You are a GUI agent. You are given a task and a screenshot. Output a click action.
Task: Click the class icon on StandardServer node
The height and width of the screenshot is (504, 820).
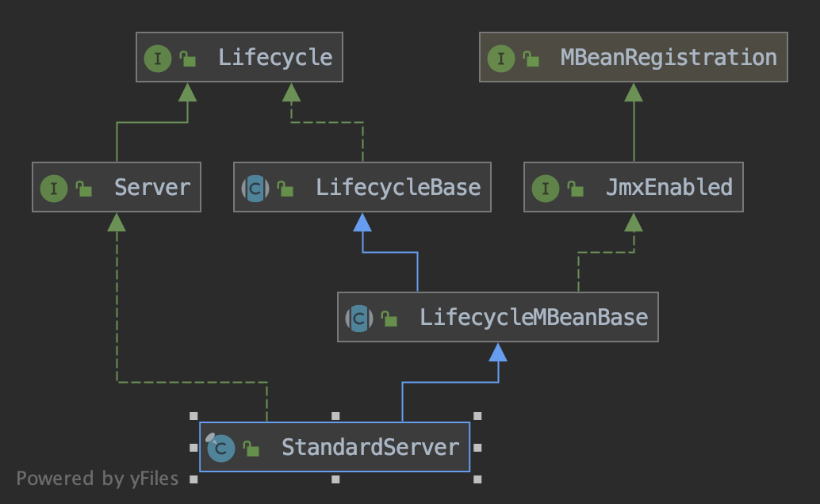(220, 449)
